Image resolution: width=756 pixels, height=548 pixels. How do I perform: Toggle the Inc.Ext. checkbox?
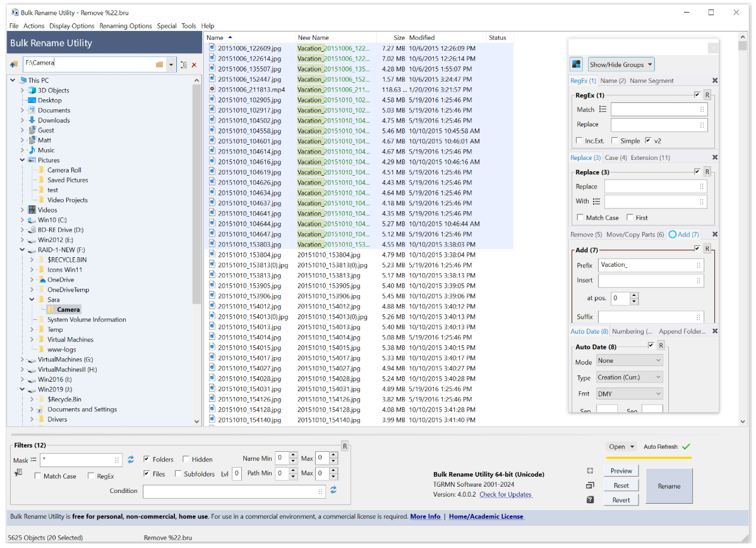[580, 140]
